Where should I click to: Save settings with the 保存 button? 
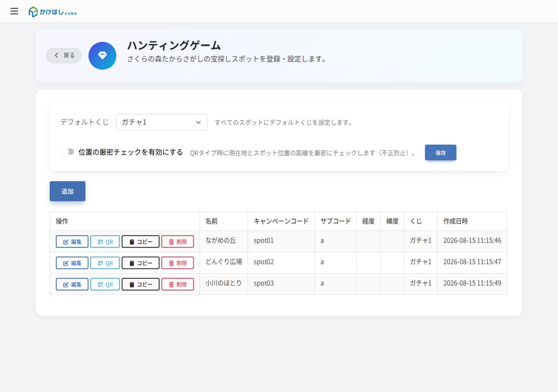pyautogui.click(x=441, y=152)
